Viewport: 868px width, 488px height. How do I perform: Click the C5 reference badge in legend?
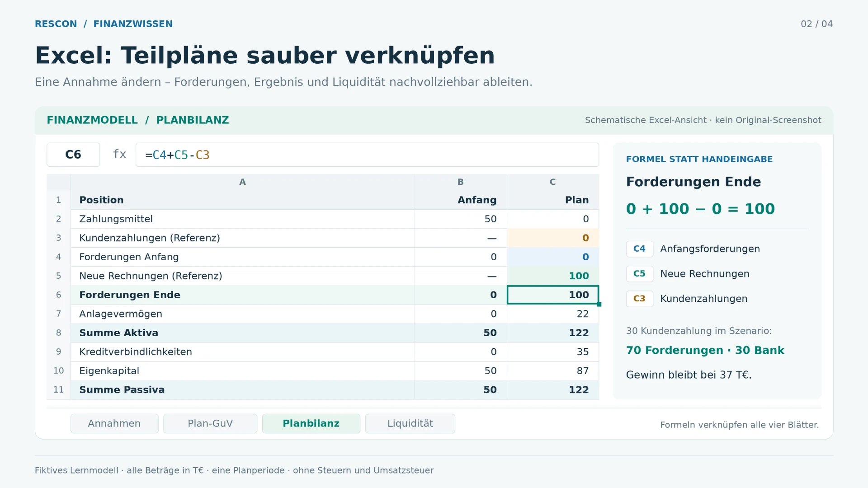pos(639,273)
